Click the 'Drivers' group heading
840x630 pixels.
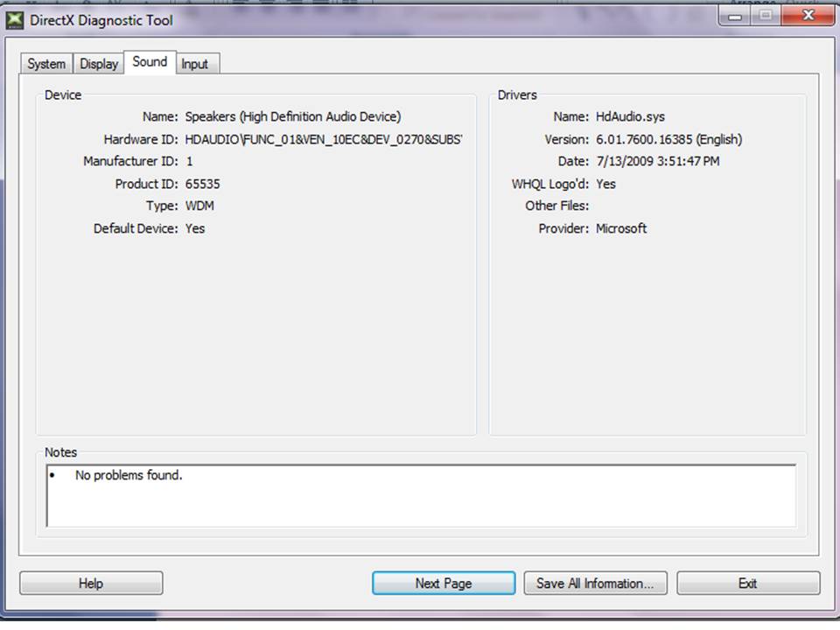[x=517, y=94]
